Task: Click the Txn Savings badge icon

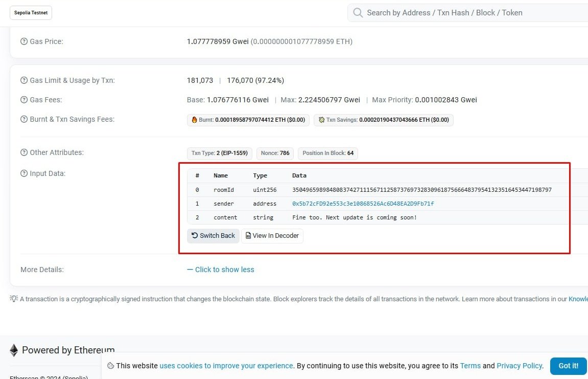Action: [x=321, y=120]
